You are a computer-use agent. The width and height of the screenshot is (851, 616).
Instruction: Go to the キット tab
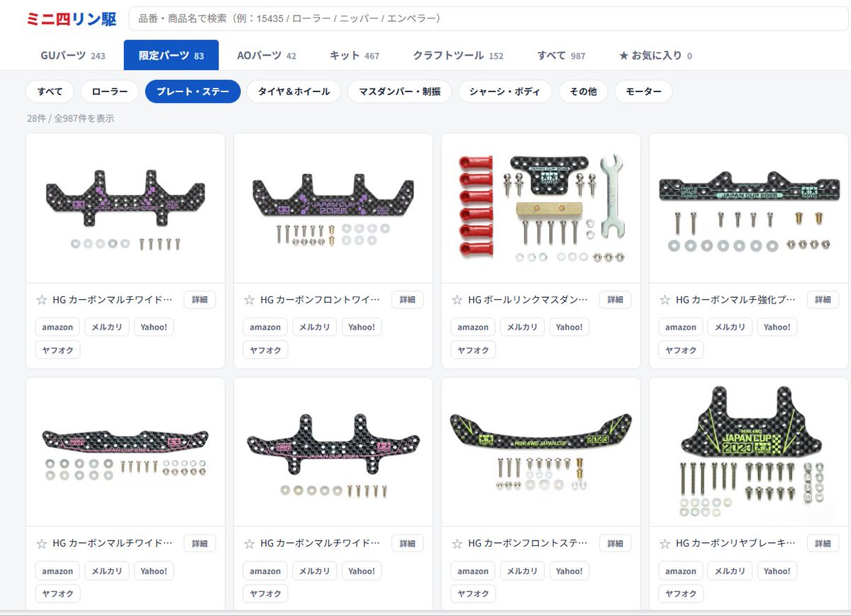coord(355,55)
